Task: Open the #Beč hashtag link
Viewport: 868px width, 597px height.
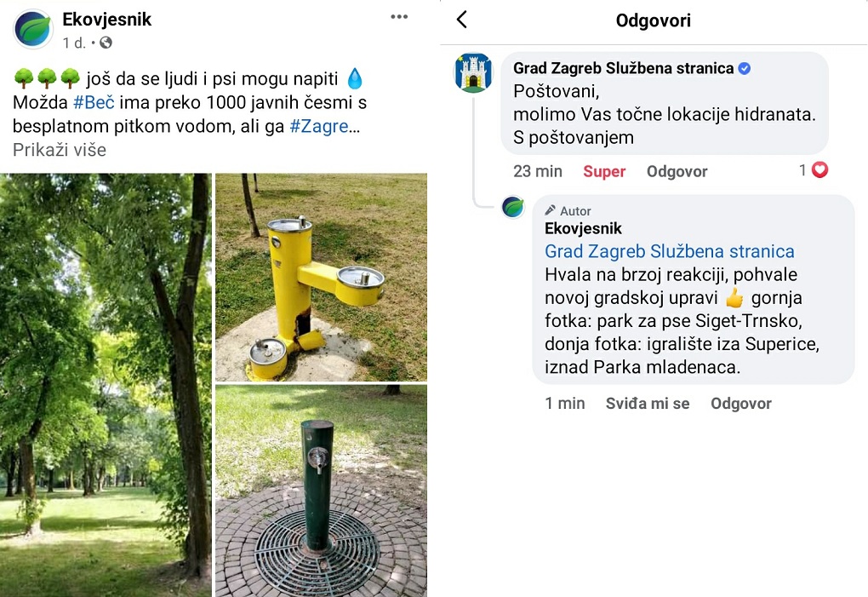Action: tap(94, 102)
